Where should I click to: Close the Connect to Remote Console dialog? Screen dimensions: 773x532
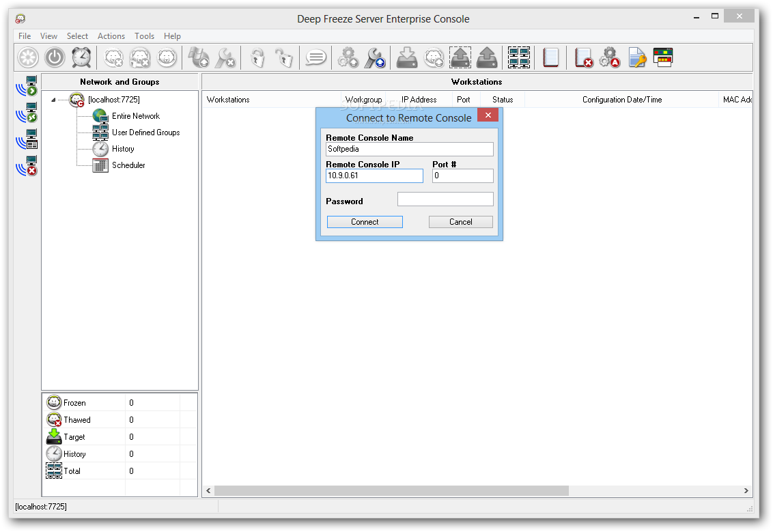coord(488,115)
